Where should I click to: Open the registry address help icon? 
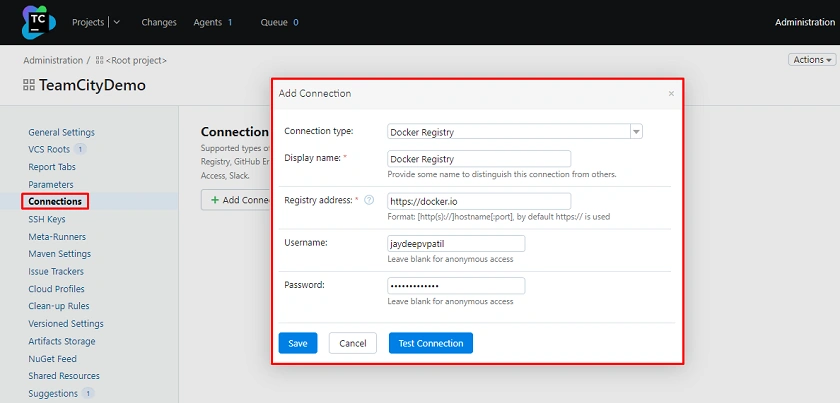click(369, 200)
